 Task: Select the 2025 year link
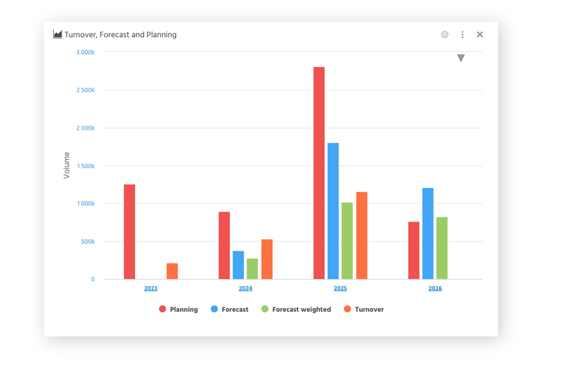(x=340, y=289)
